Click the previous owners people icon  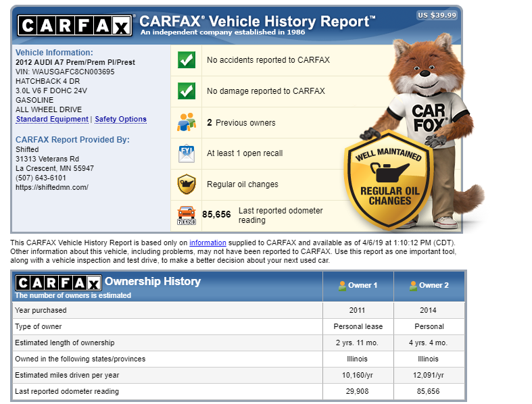tap(187, 122)
